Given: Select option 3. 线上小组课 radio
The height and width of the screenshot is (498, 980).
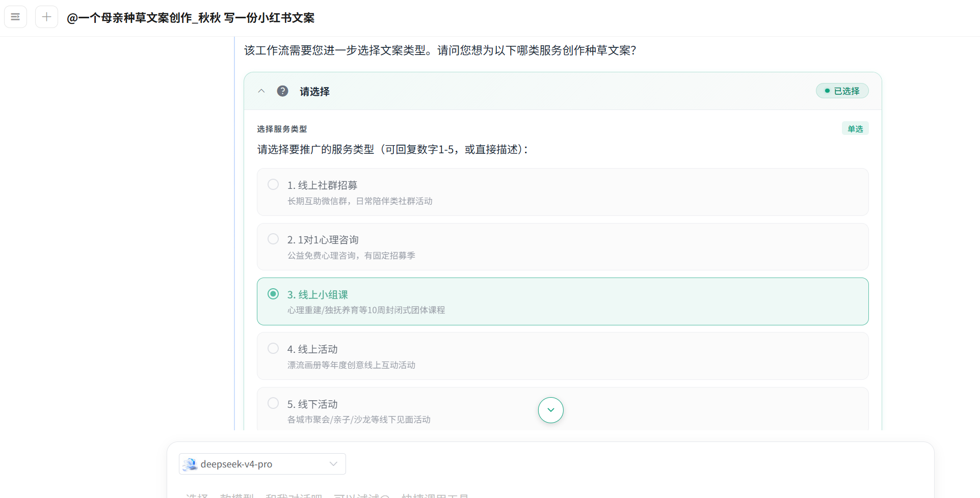Looking at the screenshot, I should (x=273, y=294).
